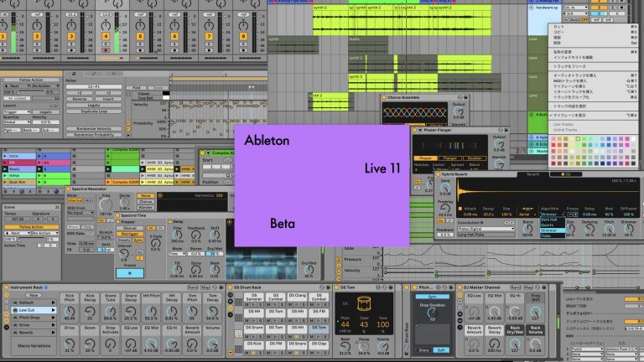Select the Beat1 clip slot
Screen dimensions: 644x362
tap(21, 169)
